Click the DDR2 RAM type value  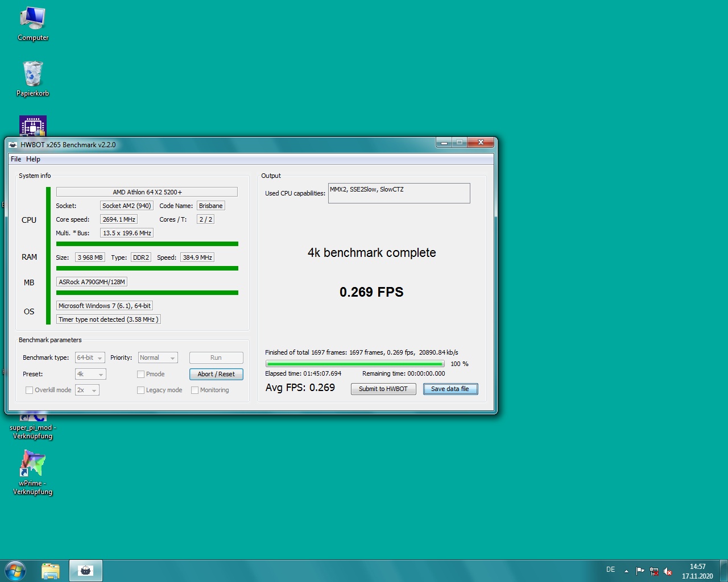(x=141, y=257)
